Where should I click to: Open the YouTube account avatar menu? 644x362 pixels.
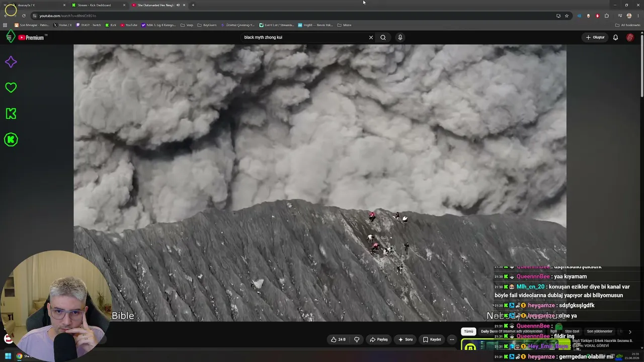(x=630, y=37)
